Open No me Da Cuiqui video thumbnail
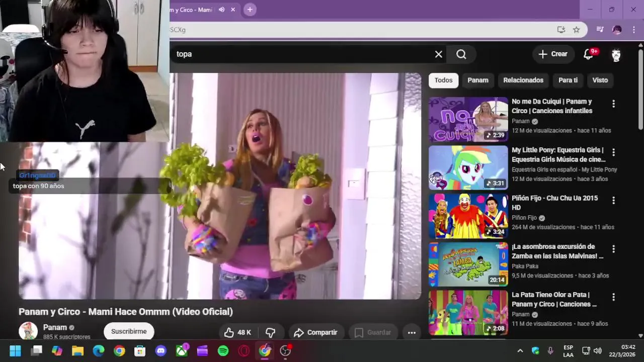Image resolution: width=644 pixels, height=362 pixels. pos(468,120)
